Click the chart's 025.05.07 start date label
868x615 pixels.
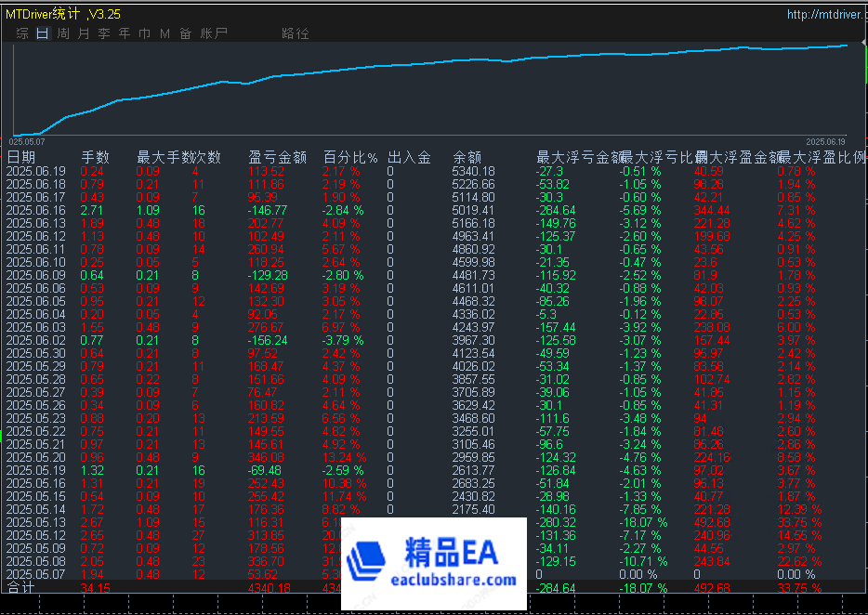tap(27, 142)
